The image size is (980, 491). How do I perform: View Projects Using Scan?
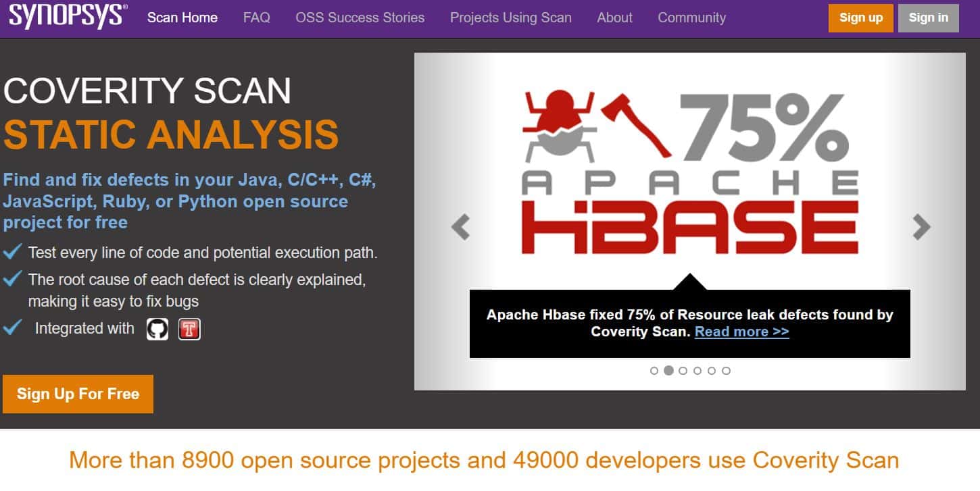510,18
